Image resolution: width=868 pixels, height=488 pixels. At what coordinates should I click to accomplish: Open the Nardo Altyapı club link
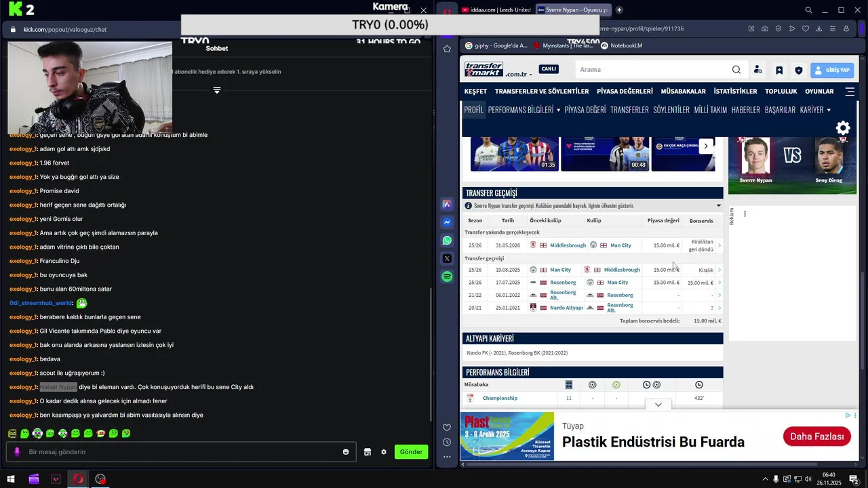tap(566, 308)
